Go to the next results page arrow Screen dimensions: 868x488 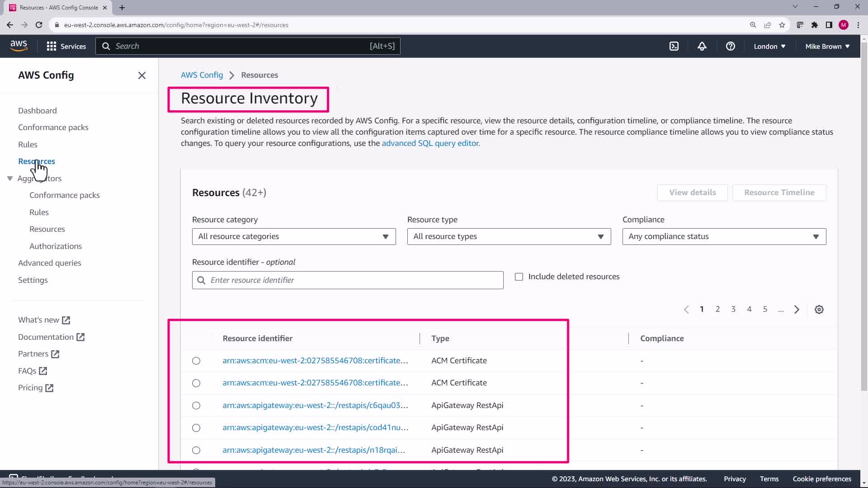pos(797,310)
